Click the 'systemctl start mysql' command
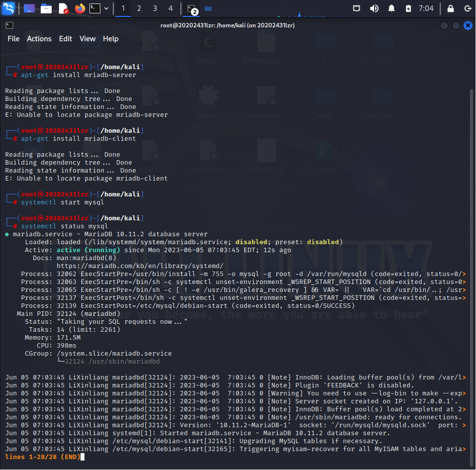Viewport: 476px width, 470px height. 62,202
